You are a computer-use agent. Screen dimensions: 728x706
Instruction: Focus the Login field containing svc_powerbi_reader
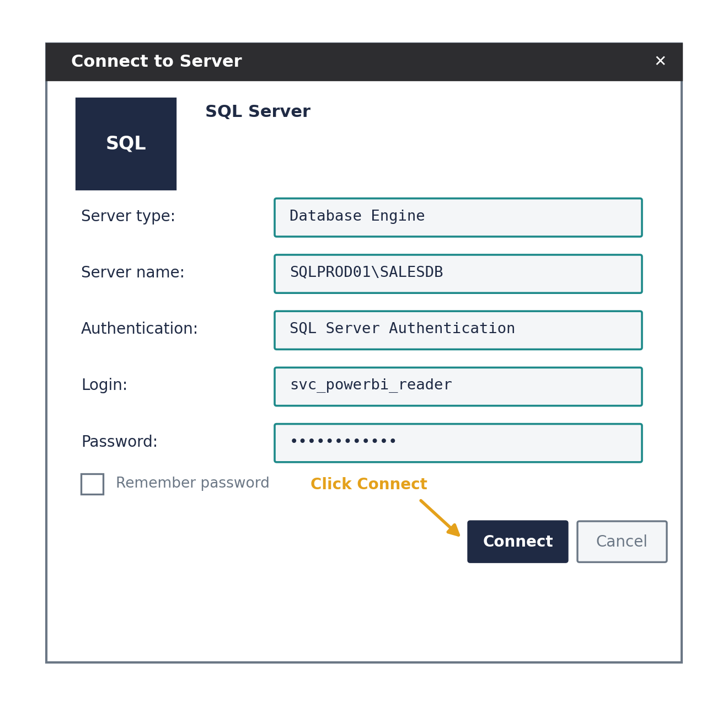pyautogui.click(x=458, y=387)
